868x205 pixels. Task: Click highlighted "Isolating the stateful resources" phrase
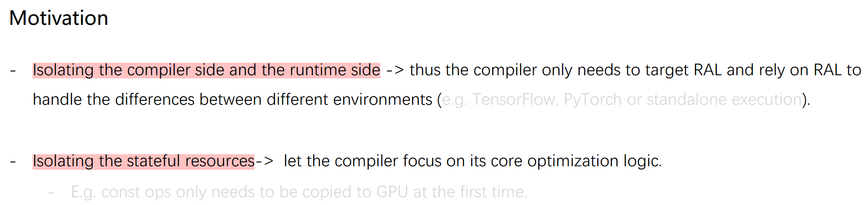click(x=143, y=161)
